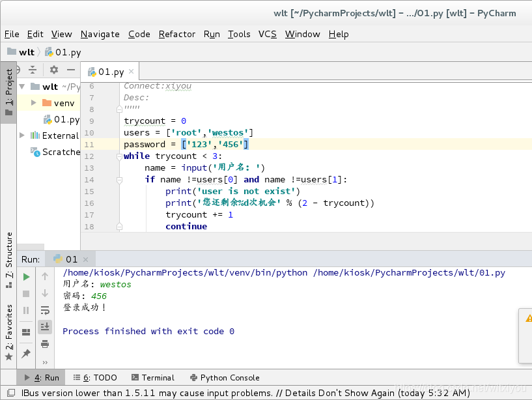Viewport: 532px width, 400px height.
Task: Click line number 12 in the gutter
Action: [x=89, y=156]
